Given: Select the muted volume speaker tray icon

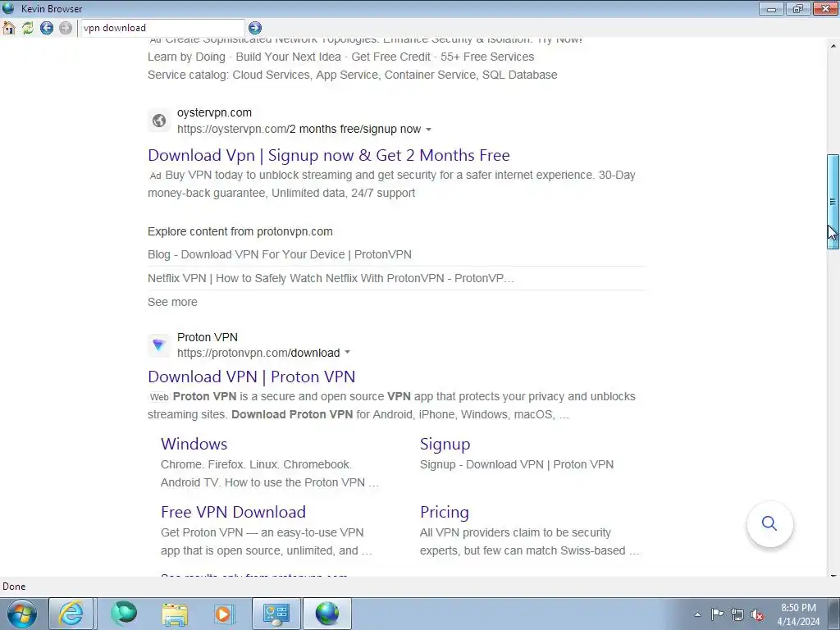Looking at the screenshot, I should [757, 614].
